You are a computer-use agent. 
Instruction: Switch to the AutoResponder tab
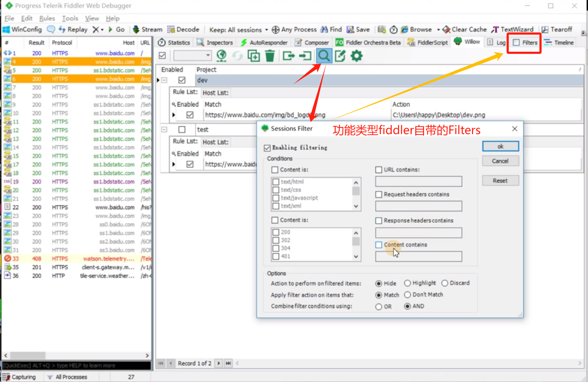point(264,42)
